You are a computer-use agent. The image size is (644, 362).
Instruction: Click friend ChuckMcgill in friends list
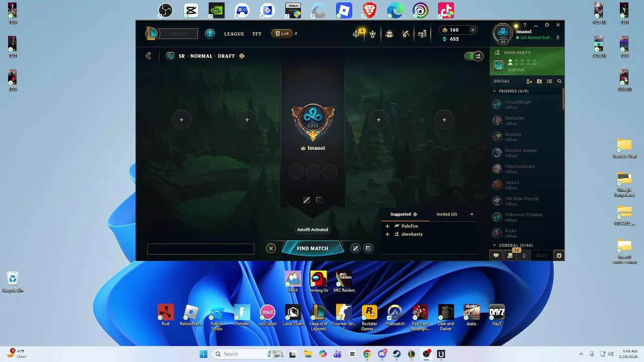pyautogui.click(x=526, y=104)
